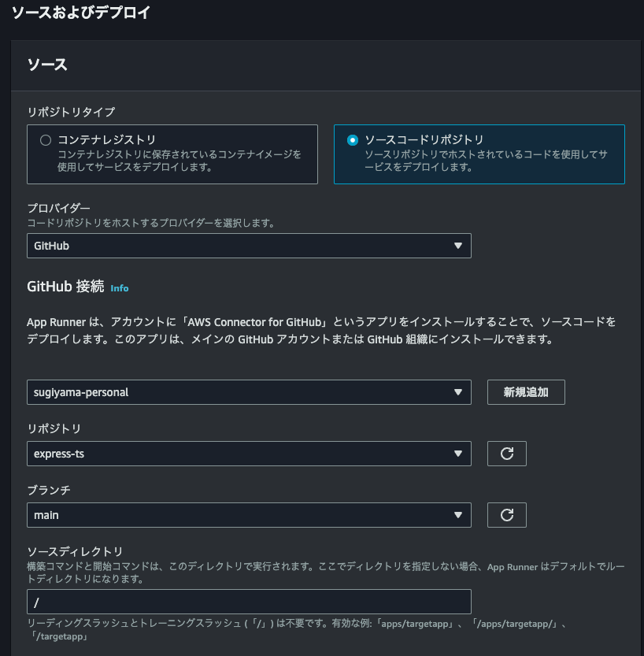Click the GitHub 接続 section heading
644x656 pixels.
point(65,287)
